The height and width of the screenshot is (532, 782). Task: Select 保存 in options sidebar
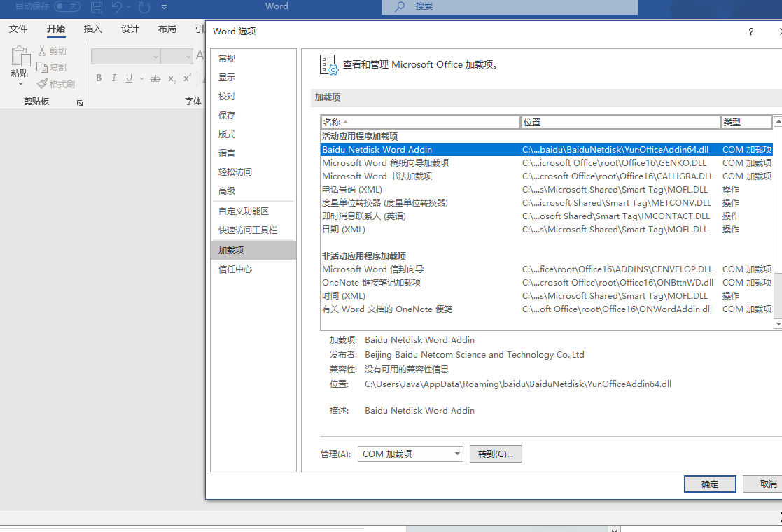253,115
